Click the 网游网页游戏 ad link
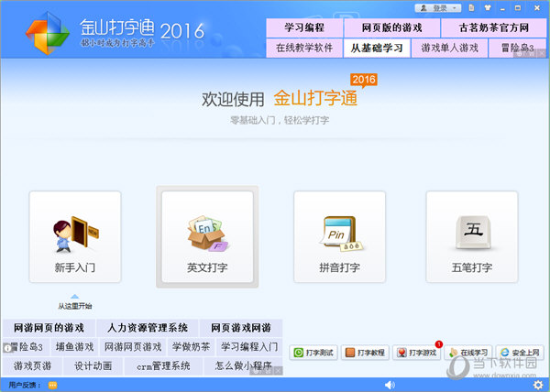 133,347
